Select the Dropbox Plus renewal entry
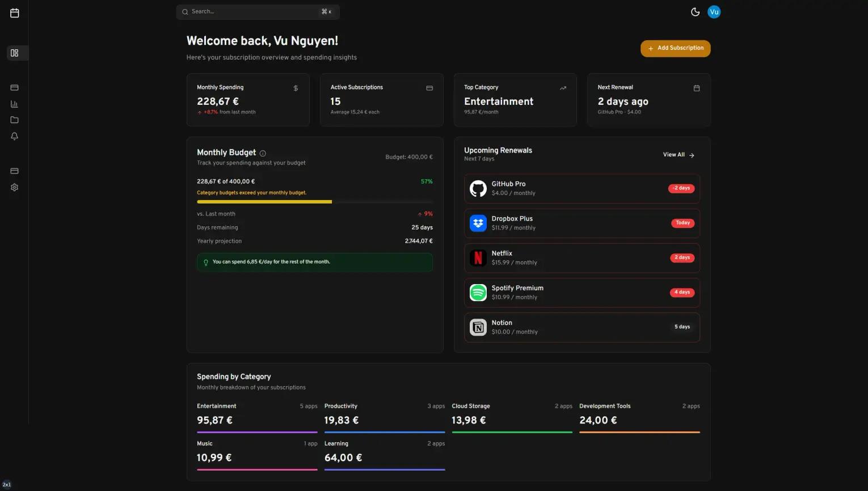This screenshot has width=868, height=491. click(582, 223)
